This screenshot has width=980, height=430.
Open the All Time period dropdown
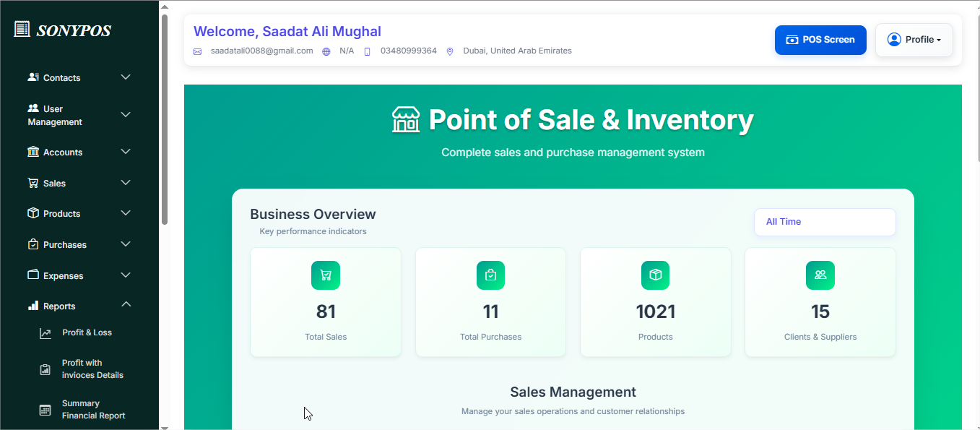(x=824, y=222)
